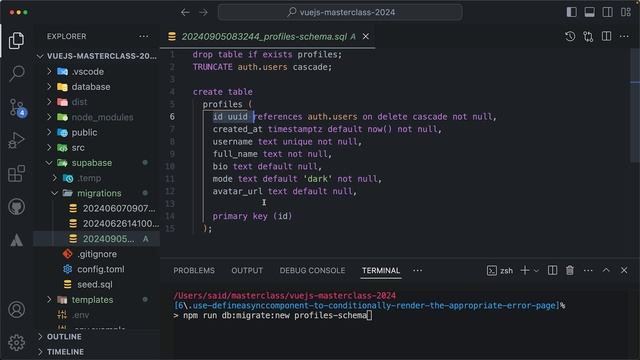Image resolution: width=640 pixels, height=360 pixels.
Task: Expand the public folder
Action: (96, 132)
